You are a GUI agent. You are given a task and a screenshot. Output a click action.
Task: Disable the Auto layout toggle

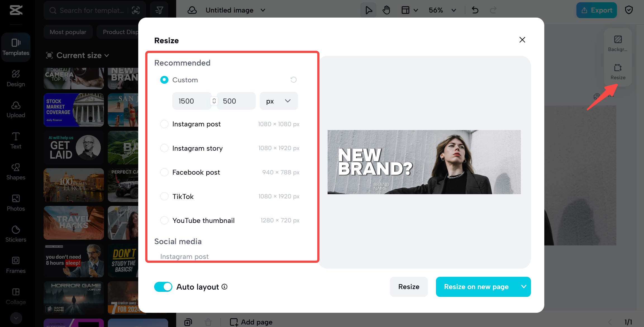163,287
